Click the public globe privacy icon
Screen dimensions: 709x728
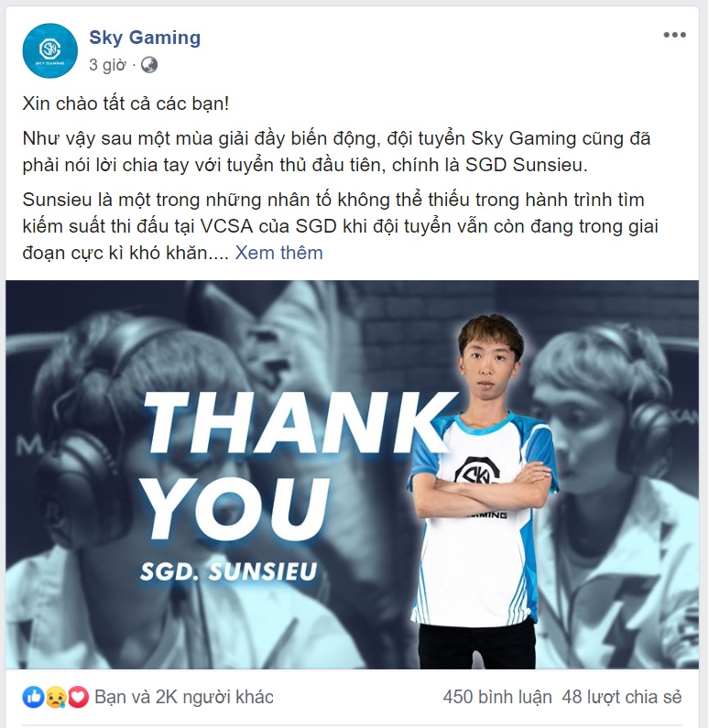click(x=149, y=64)
